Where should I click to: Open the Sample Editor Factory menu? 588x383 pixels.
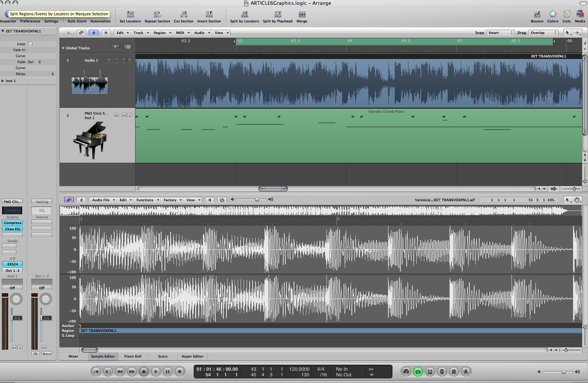172,200
